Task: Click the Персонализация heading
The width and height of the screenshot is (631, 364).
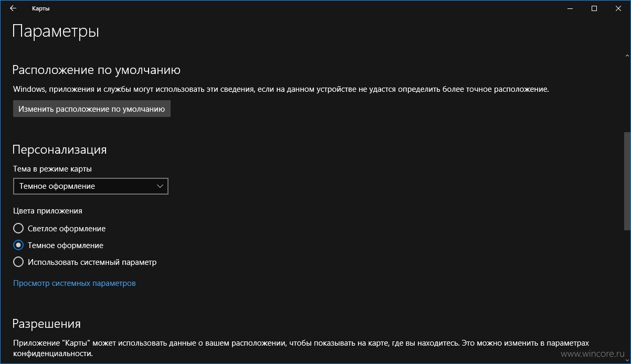Action: point(59,150)
